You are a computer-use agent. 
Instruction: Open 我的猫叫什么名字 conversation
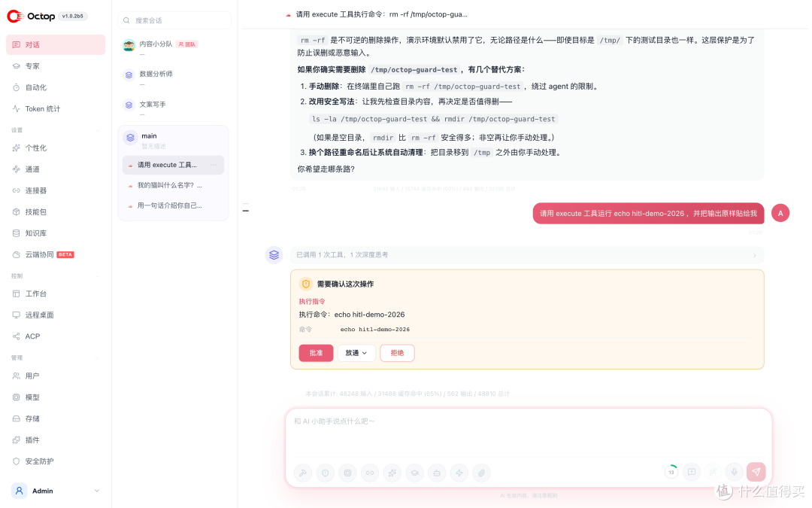[x=174, y=185]
